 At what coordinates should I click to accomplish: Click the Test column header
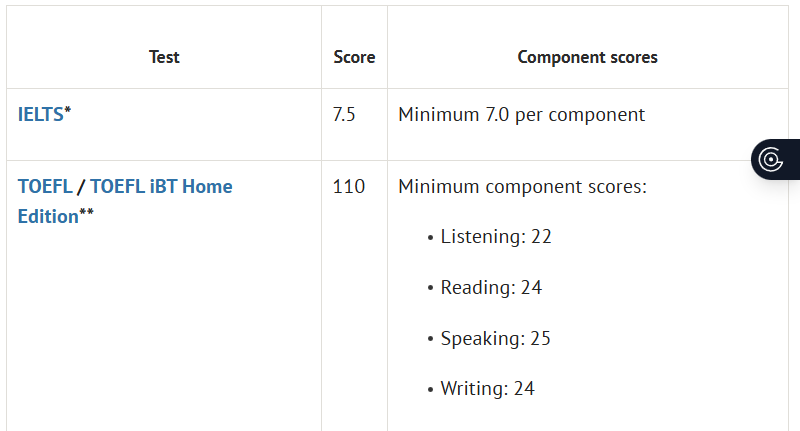pyautogui.click(x=164, y=57)
